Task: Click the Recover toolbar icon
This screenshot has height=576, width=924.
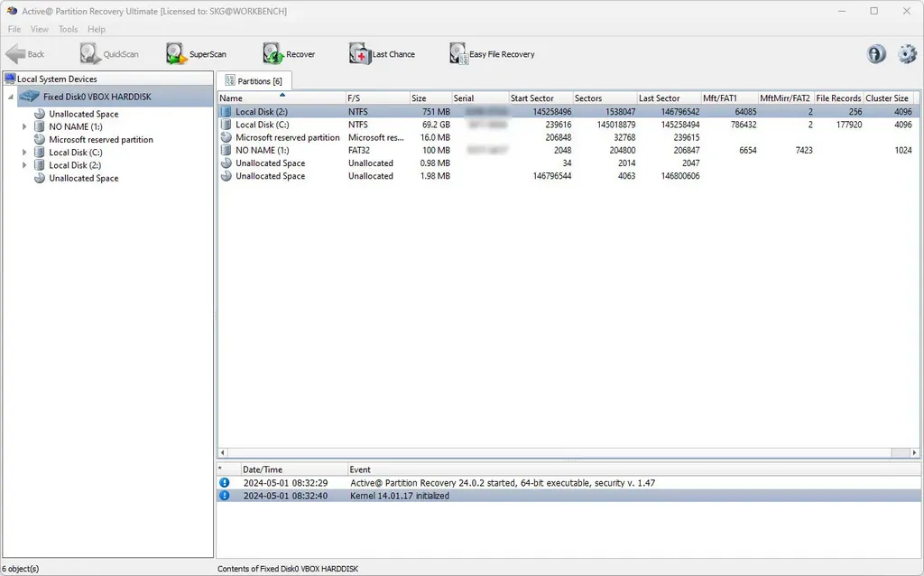Action: coord(289,54)
